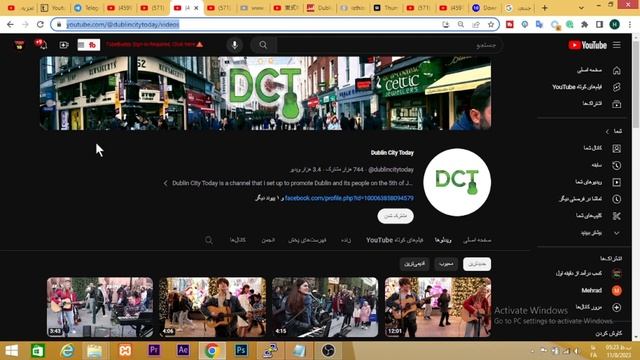This screenshot has height=360, width=640.
Task: Expand the channel description chevron
Action: (x=165, y=183)
